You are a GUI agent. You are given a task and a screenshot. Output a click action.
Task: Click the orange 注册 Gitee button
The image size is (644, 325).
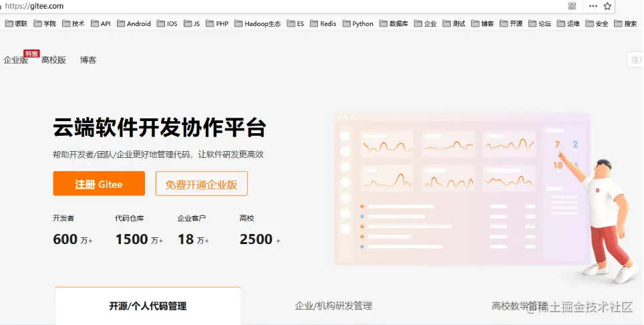[x=99, y=184]
